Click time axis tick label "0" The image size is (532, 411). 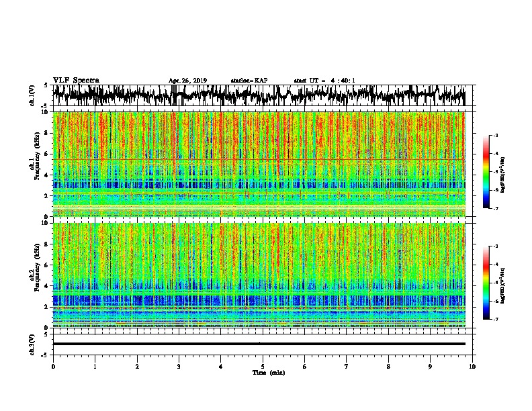[53, 367]
